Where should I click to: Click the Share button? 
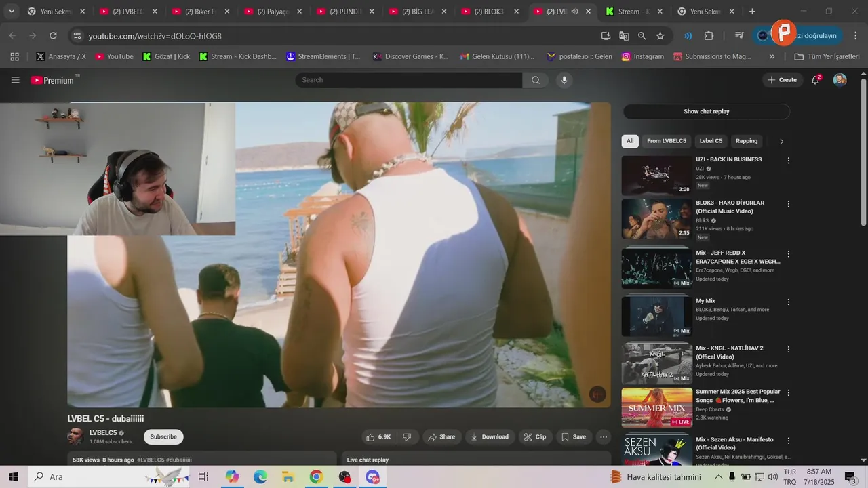click(x=441, y=437)
